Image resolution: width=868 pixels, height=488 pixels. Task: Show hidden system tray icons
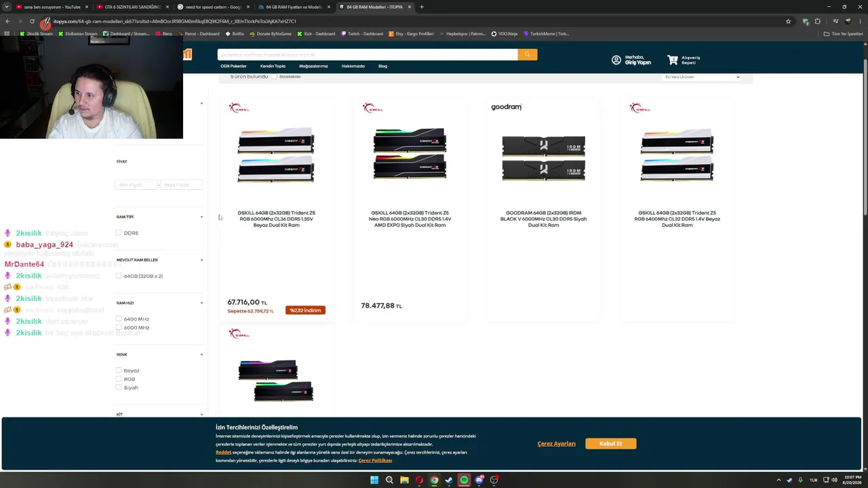pyautogui.click(x=779, y=480)
